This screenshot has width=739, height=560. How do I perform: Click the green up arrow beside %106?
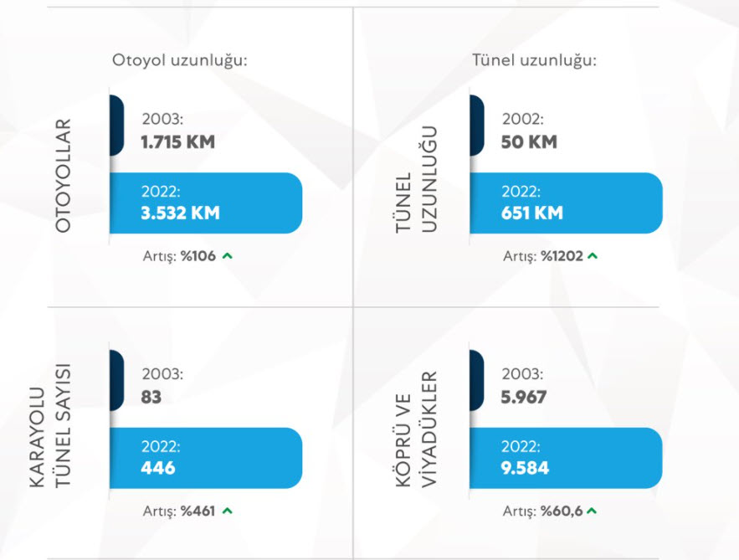click(228, 256)
